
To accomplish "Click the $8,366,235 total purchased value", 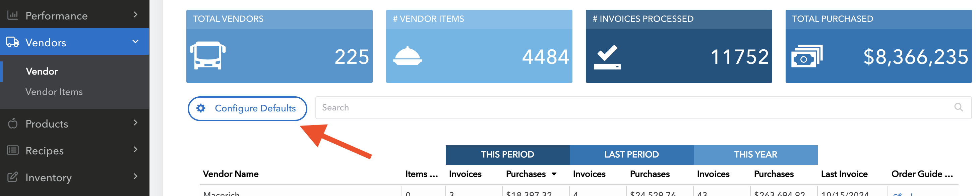I will coord(916,57).
